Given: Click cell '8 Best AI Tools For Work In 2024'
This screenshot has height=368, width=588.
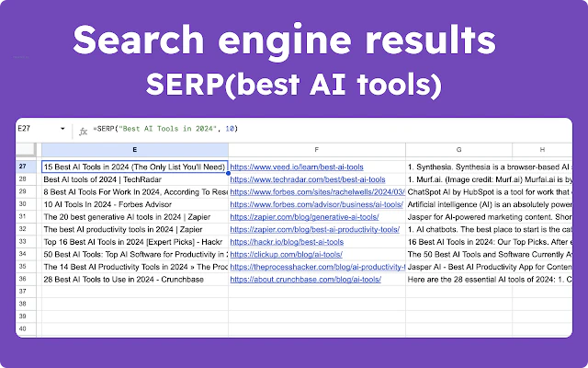Looking at the screenshot, I should [x=135, y=192].
